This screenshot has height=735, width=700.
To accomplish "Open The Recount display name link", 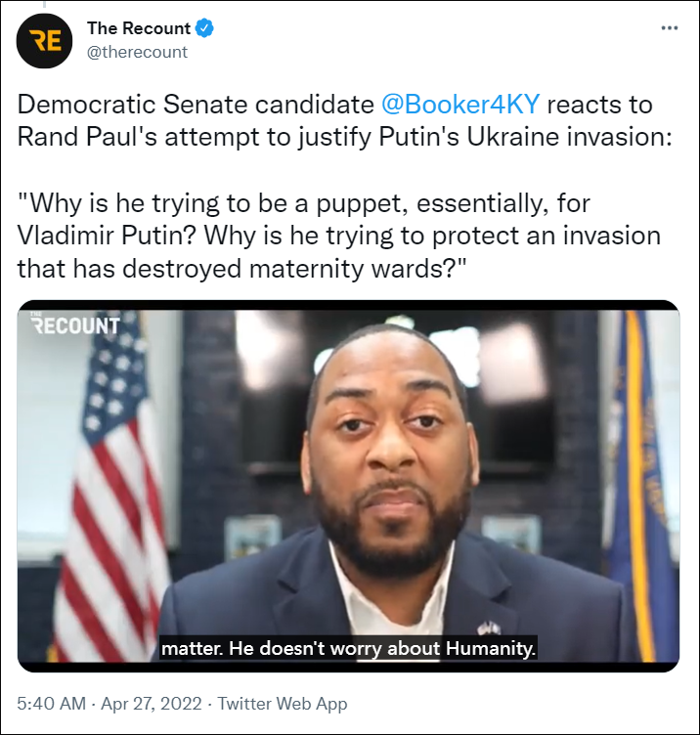I will pyautogui.click(x=141, y=29).
